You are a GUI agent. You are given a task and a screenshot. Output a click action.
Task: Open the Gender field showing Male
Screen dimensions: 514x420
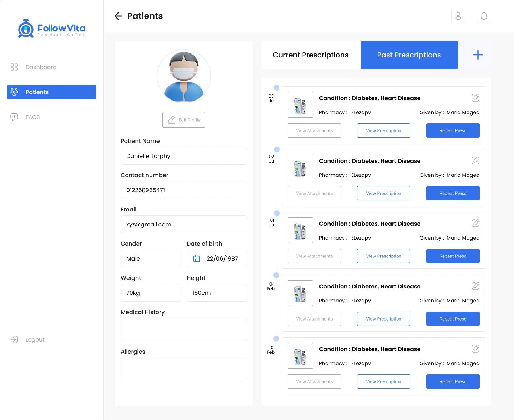pyautogui.click(x=151, y=258)
